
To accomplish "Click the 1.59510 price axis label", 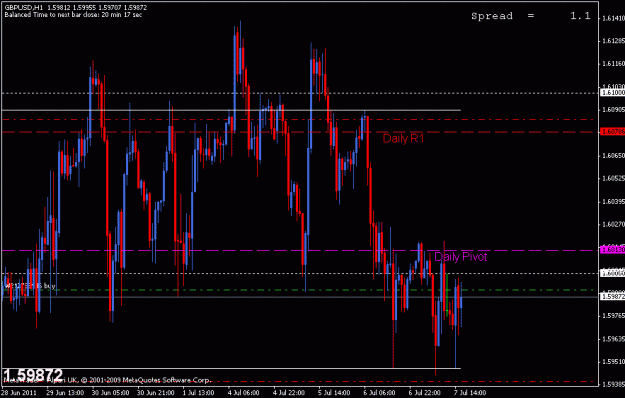I will [613, 362].
